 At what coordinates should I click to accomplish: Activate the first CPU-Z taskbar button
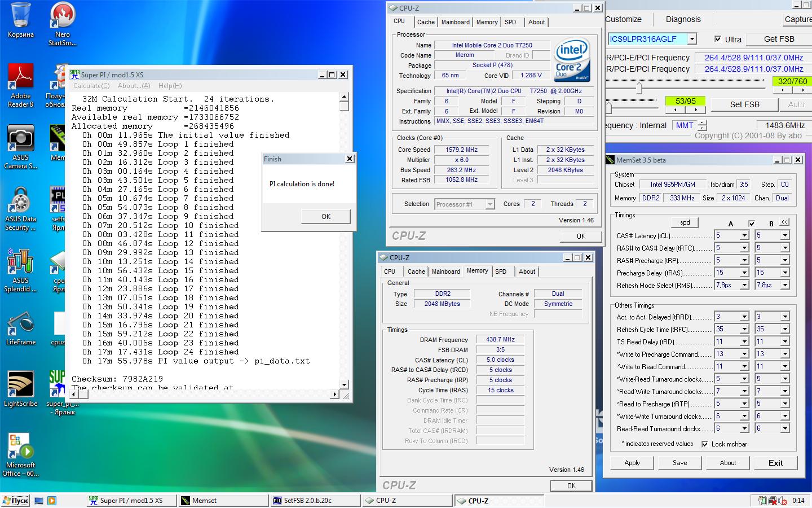click(407, 501)
